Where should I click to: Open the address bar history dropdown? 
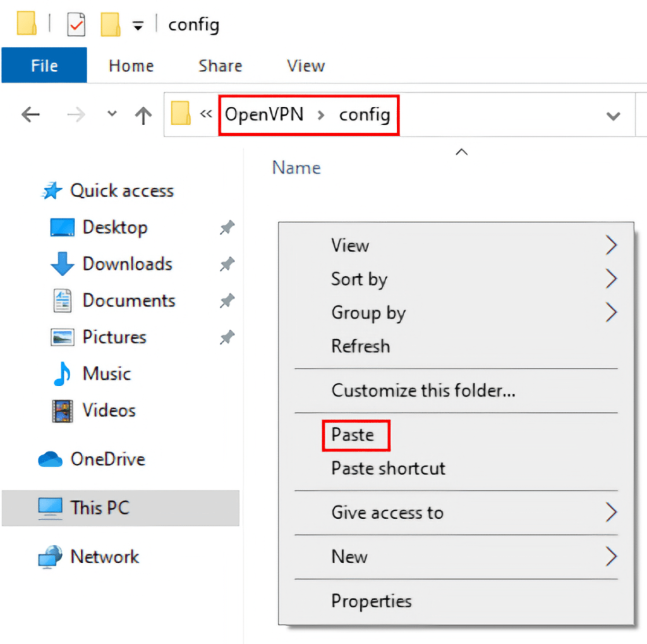[x=613, y=116]
